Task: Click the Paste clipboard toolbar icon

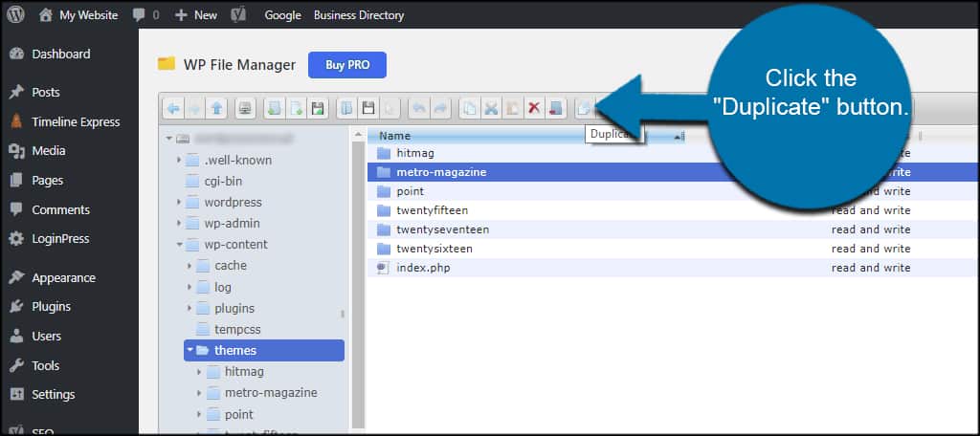Action: [x=513, y=108]
